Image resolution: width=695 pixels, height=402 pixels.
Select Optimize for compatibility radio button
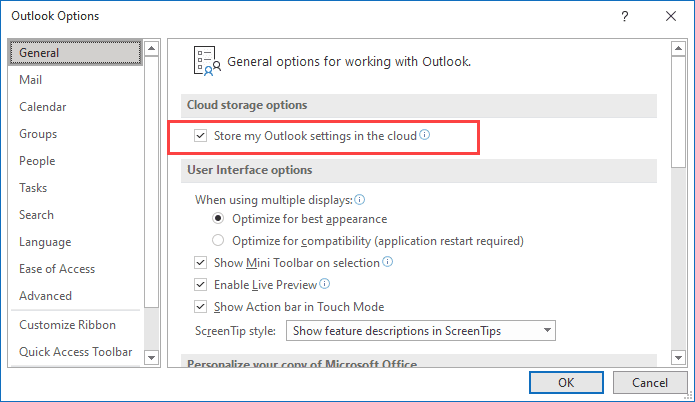coord(218,241)
